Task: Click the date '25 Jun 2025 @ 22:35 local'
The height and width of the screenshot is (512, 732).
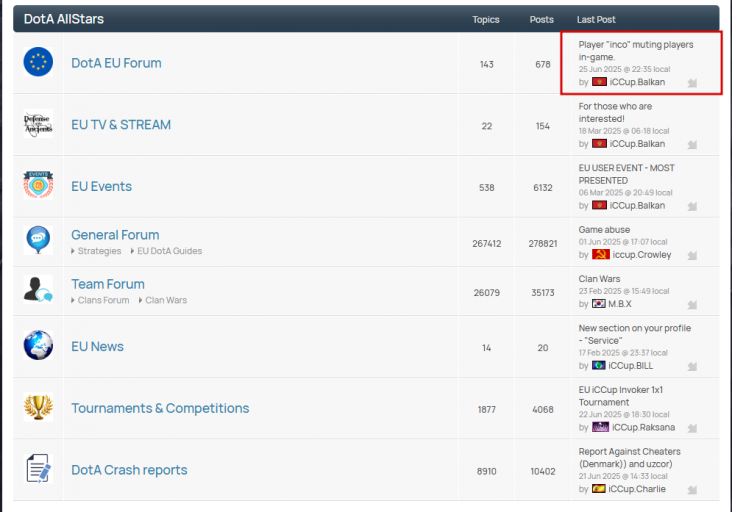Action: click(624, 69)
